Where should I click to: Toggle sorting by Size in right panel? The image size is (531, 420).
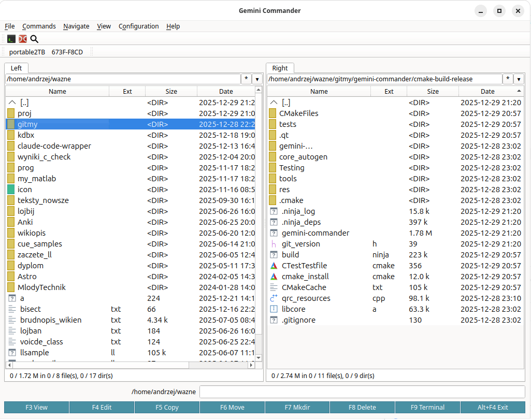pyautogui.click(x=433, y=91)
